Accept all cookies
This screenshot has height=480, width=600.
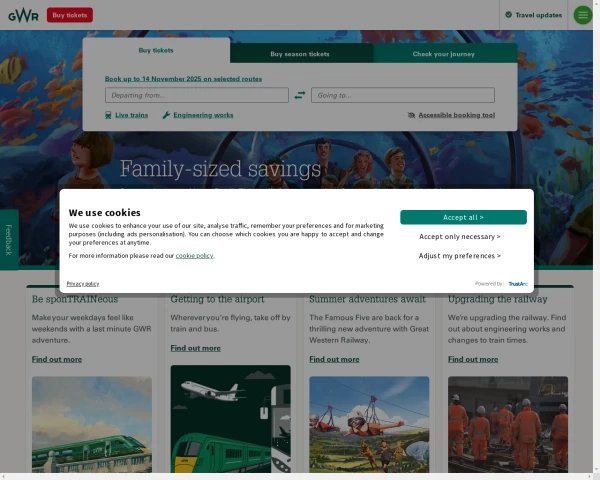coord(463,217)
